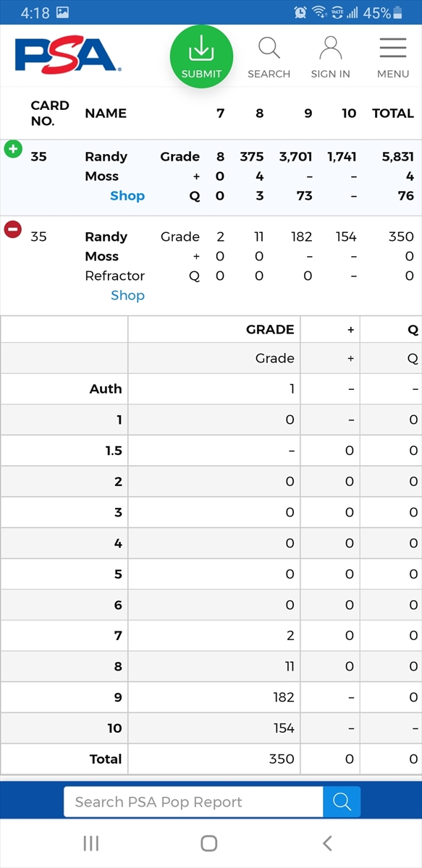Select the CARD NO. column header
This screenshot has height=868, width=422.
coord(50,113)
